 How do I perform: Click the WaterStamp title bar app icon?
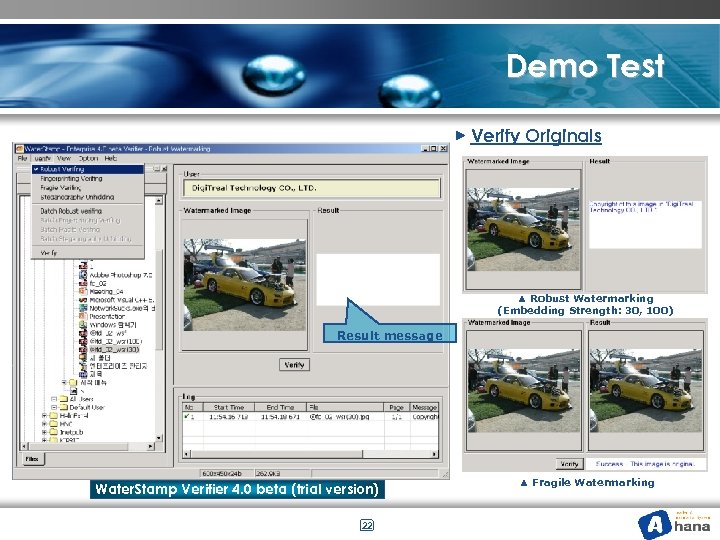pyautogui.click(x=19, y=149)
